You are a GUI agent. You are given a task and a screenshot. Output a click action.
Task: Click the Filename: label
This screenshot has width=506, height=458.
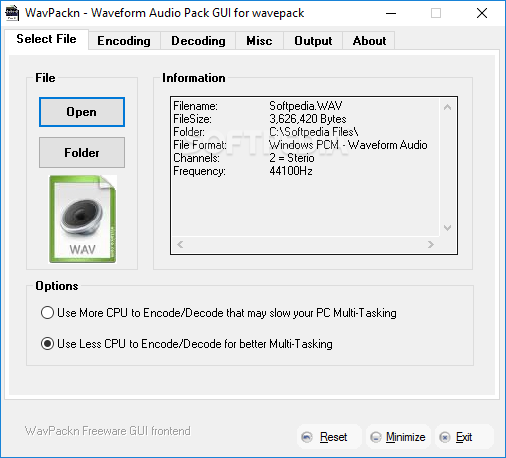click(195, 106)
